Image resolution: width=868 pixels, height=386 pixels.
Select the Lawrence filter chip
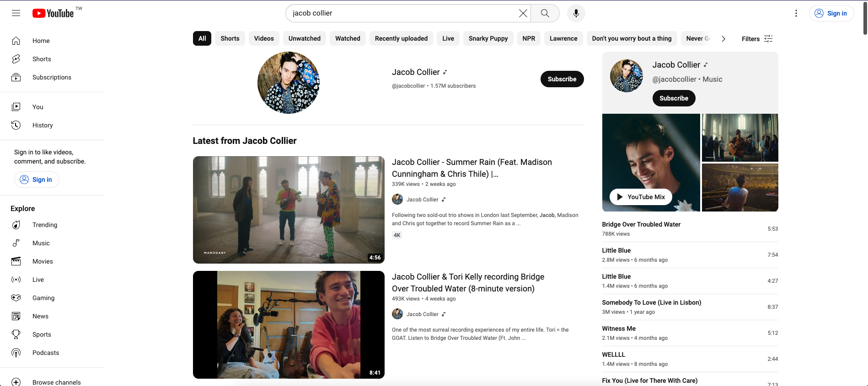coord(563,38)
